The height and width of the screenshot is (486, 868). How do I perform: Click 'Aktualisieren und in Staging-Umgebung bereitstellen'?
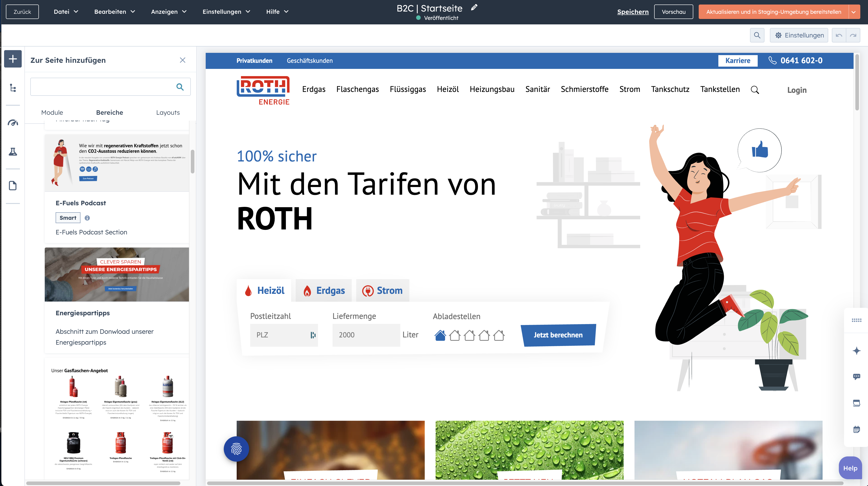(773, 12)
